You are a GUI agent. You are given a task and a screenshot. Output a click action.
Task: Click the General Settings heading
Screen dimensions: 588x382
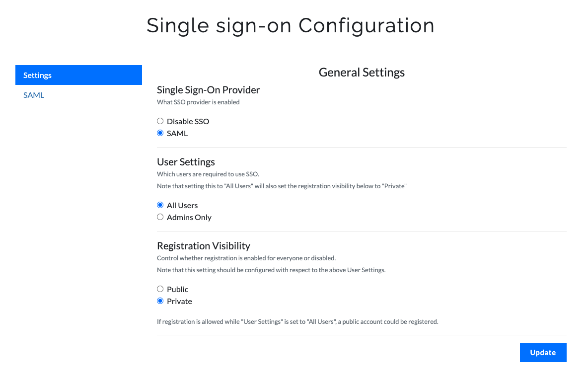coord(362,73)
